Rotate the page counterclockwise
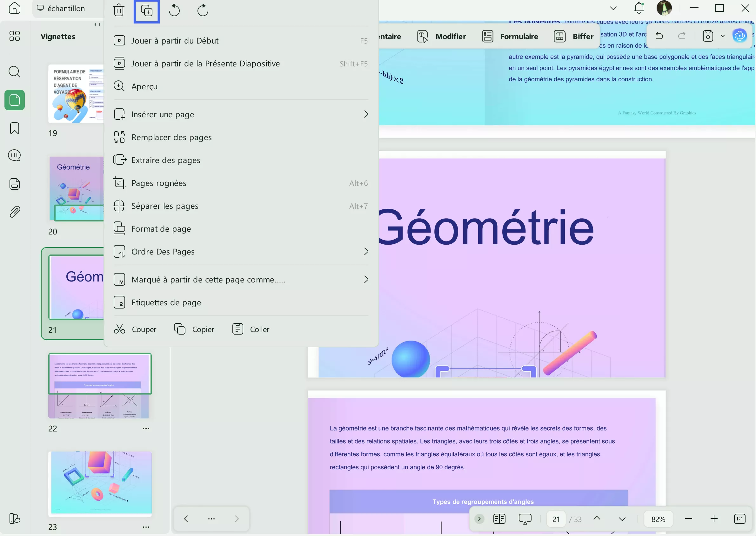The height and width of the screenshot is (536, 756). click(174, 10)
